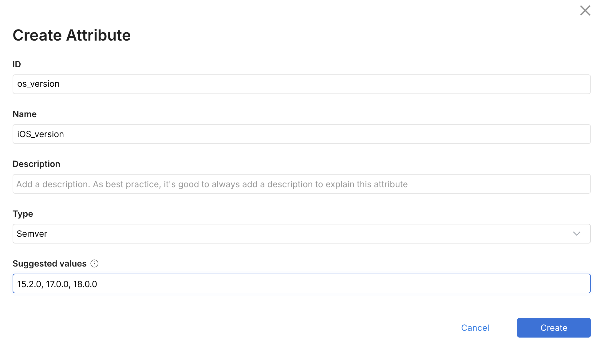Close the Create Attribute dialog
The height and width of the screenshot is (364, 597).
(x=585, y=10)
